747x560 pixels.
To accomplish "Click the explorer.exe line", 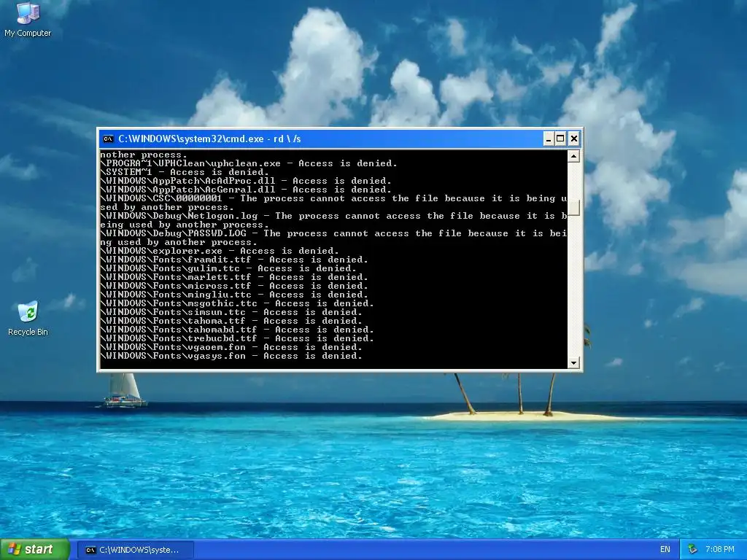I will pyautogui.click(x=220, y=251).
